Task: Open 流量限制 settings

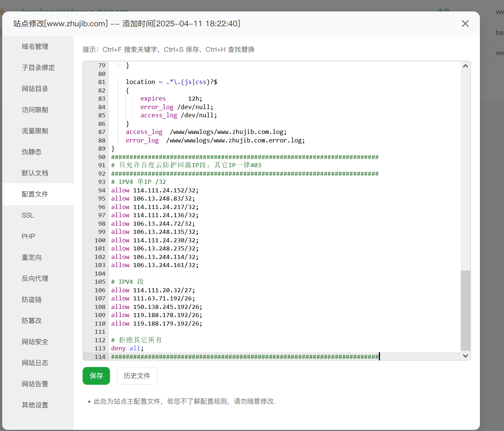Action: [x=35, y=131]
